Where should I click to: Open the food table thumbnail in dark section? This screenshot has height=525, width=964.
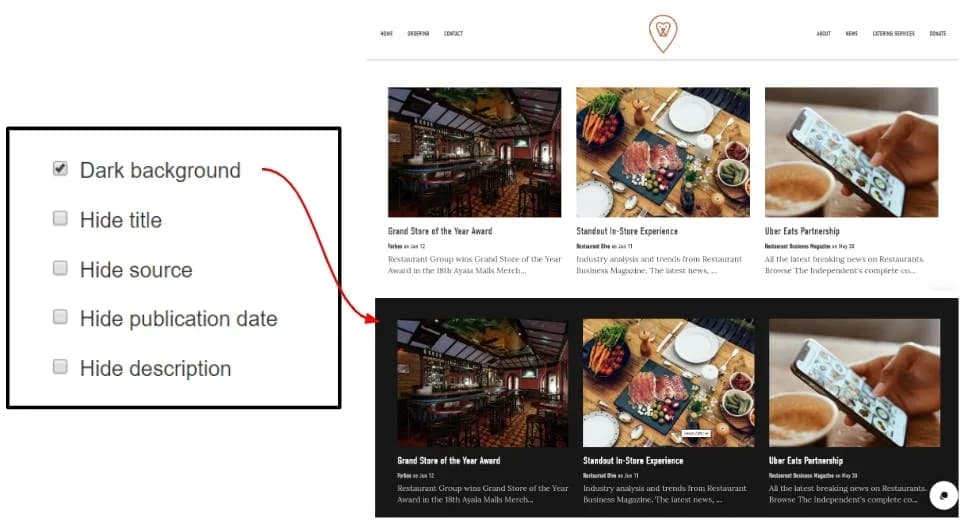tap(668, 382)
